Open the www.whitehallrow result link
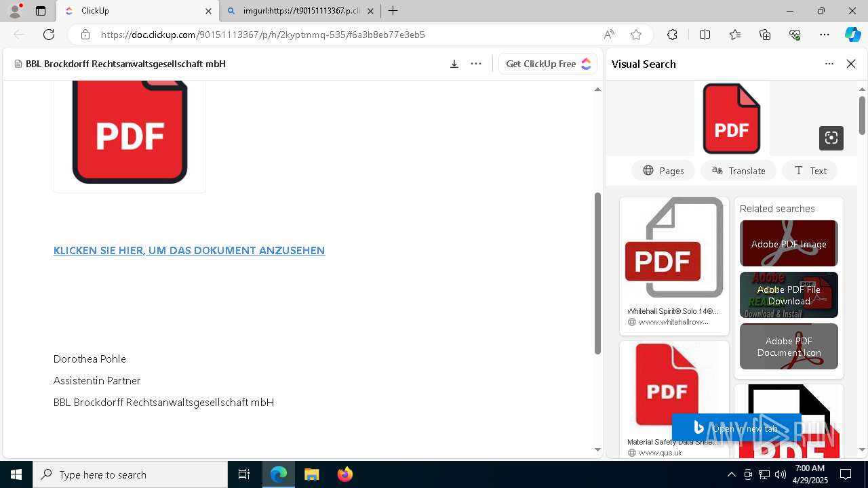This screenshot has height=488, width=868. coord(673,322)
